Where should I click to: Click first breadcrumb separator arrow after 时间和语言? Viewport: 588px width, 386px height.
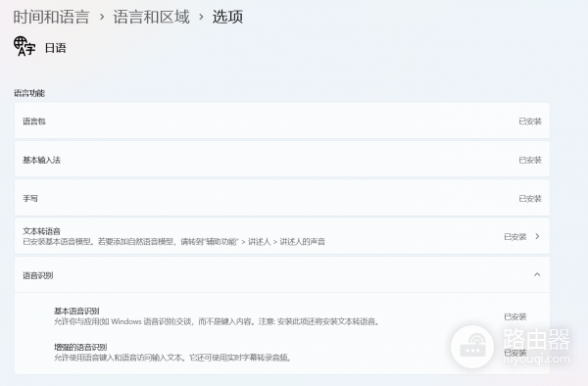click(102, 17)
